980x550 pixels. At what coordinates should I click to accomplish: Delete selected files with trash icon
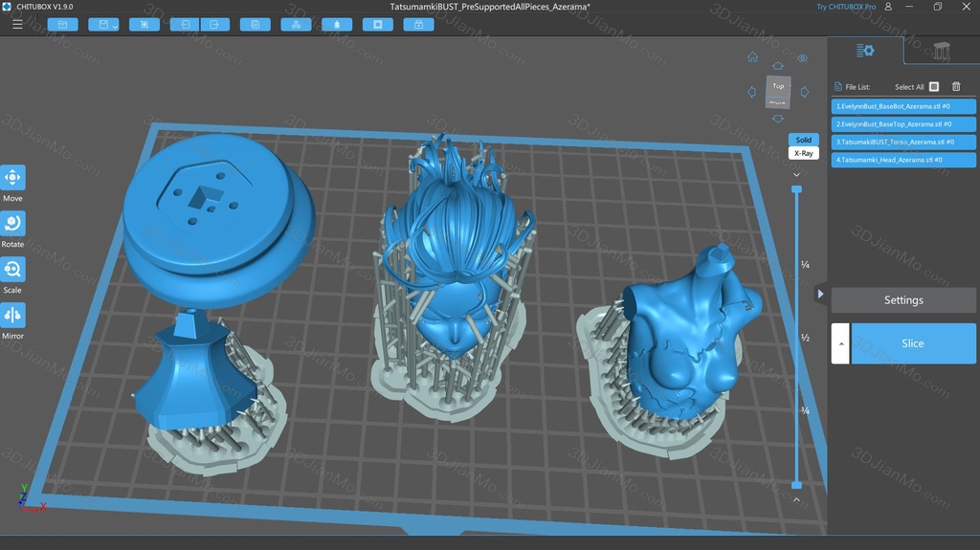956,87
